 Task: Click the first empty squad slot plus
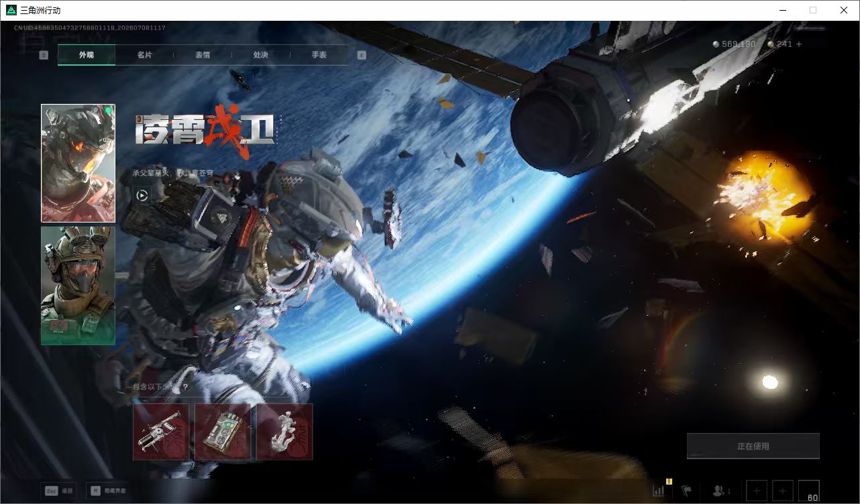[757, 491]
